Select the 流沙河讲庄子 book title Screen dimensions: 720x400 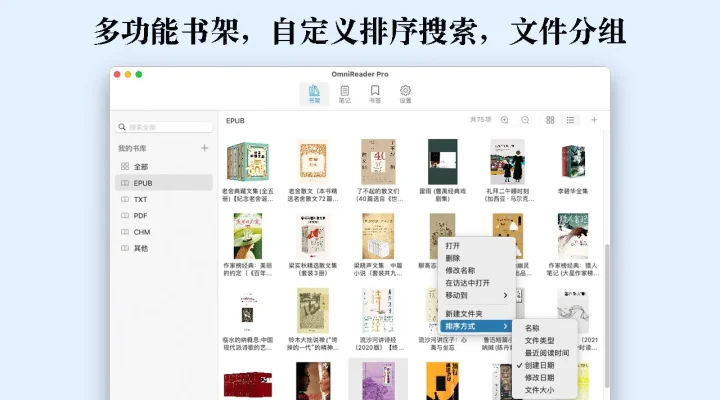tap(443, 344)
